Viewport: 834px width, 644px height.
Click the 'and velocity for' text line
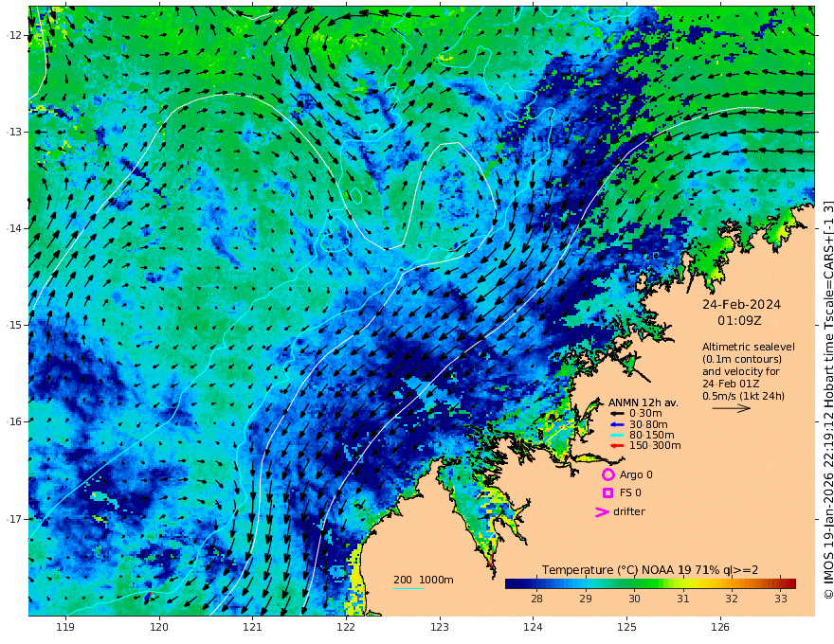click(740, 371)
